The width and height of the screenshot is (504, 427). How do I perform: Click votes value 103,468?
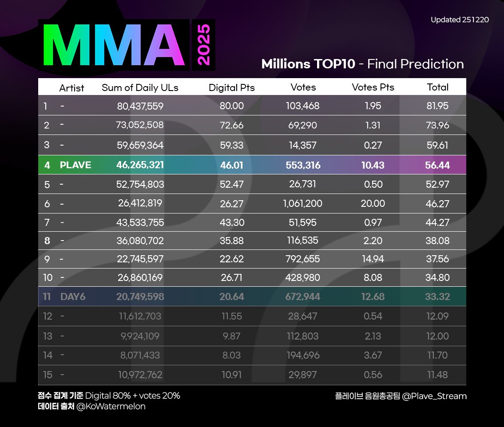coord(303,106)
